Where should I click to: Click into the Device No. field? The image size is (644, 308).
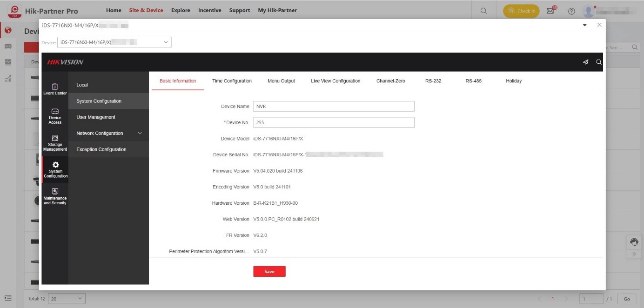[x=333, y=122]
